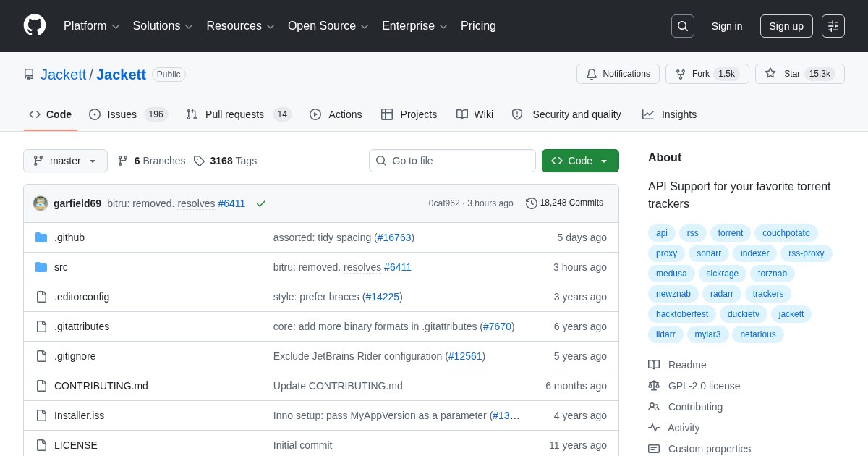View commit status green checkmark
This screenshot has height=456, width=868.
pos(261,203)
